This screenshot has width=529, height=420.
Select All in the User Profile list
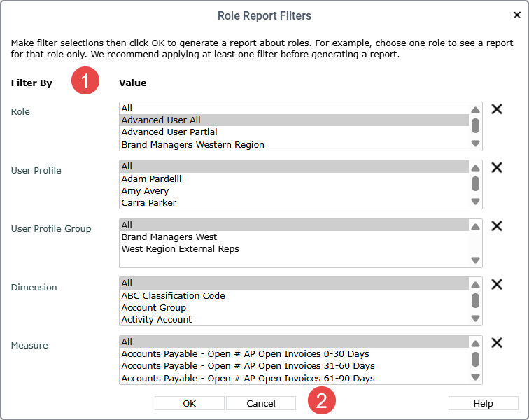click(x=294, y=167)
